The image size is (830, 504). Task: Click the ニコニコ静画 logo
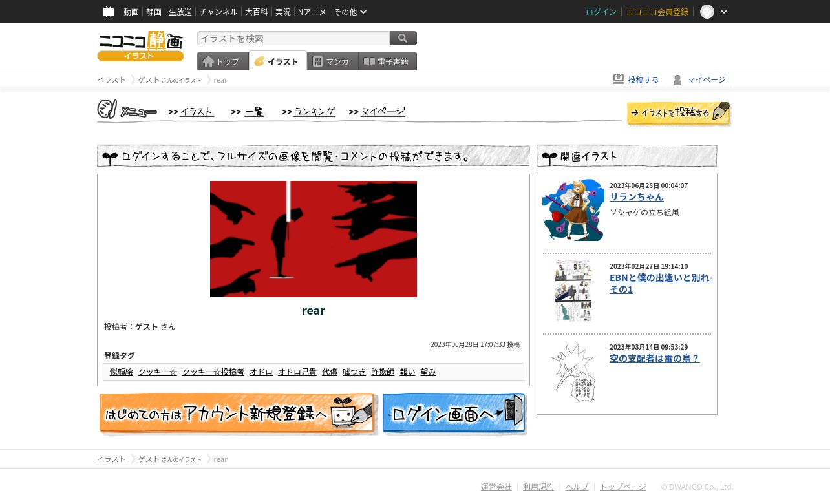coord(140,46)
